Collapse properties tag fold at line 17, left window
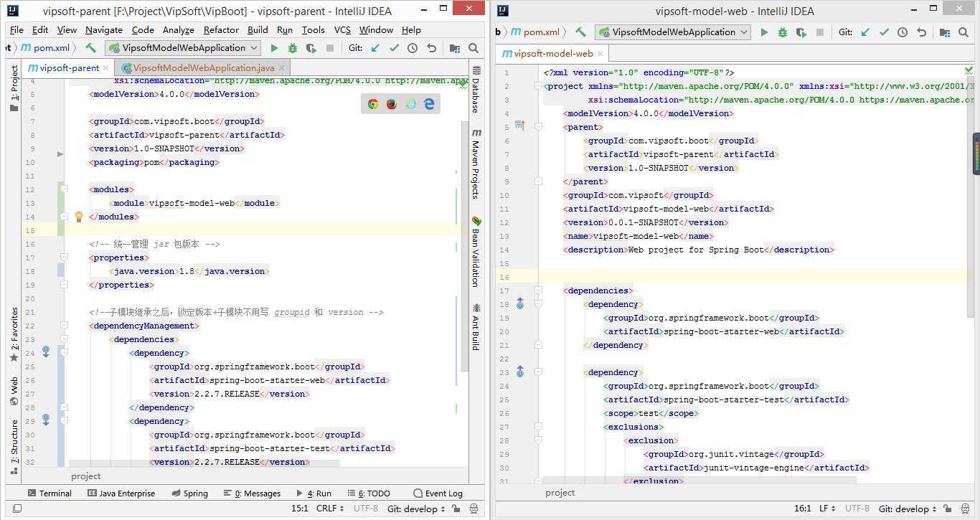Screen dimensions: 980x520 65,257
